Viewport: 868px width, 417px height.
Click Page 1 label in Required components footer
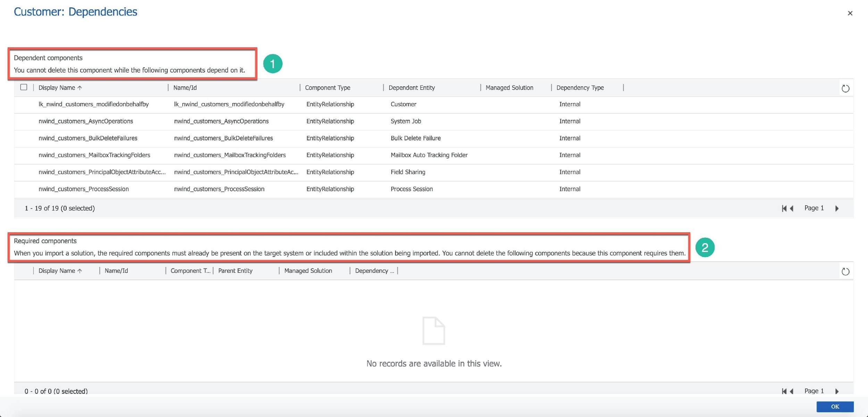814,391
